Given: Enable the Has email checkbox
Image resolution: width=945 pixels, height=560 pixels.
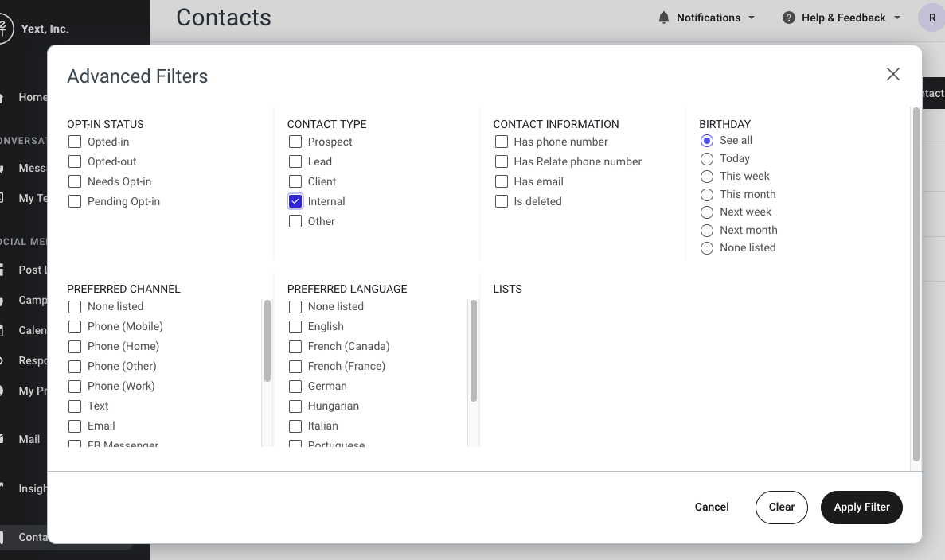Looking at the screenshot, I should click(502, 181).
